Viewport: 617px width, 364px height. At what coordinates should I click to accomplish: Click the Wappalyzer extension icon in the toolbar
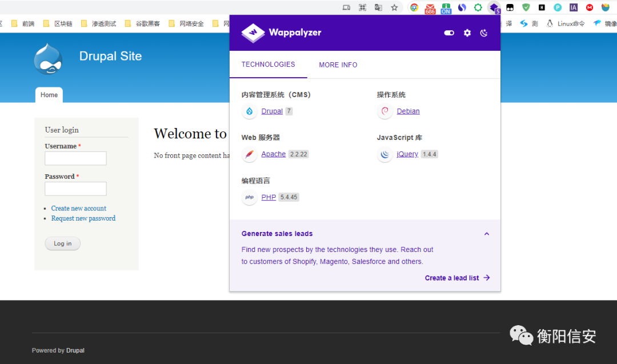click(x=494, y=7)
